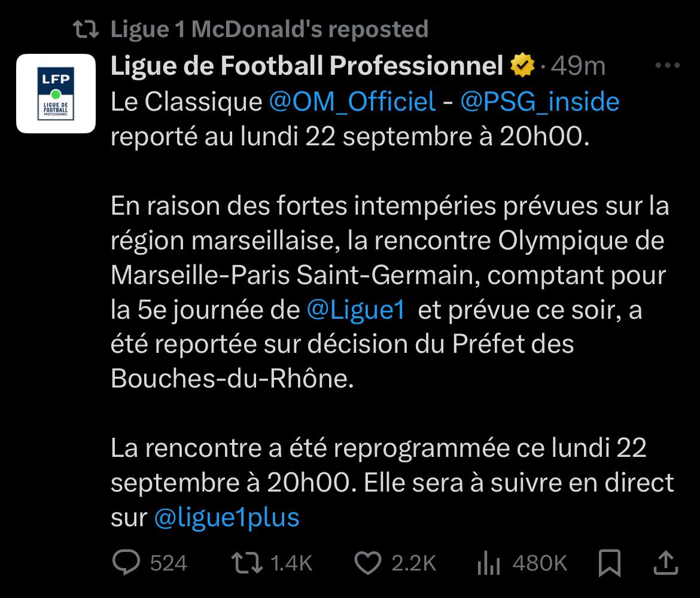Open the three-dot more options menu
The width and height of the screenshot is (700, 598).
(668, 66)
